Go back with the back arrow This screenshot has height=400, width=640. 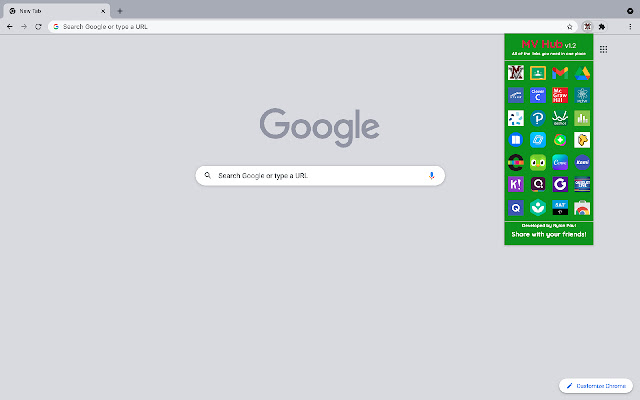(x=10, y=27)
